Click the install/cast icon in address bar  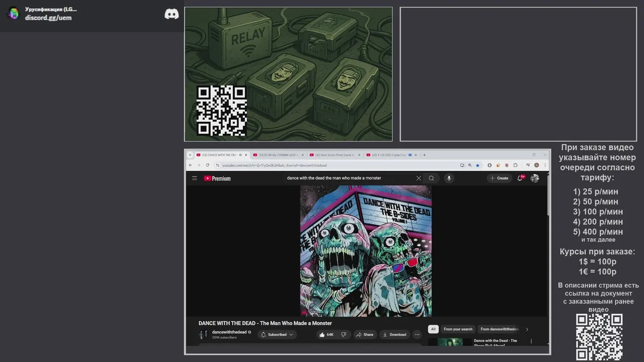pyautogui.click(x=462, y=165)
